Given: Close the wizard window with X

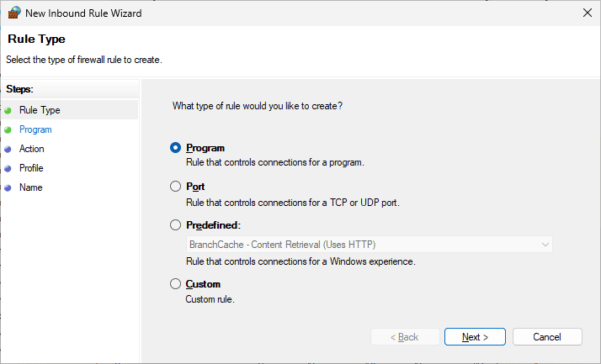Looking at the screenshot, I should click(586, 13).
